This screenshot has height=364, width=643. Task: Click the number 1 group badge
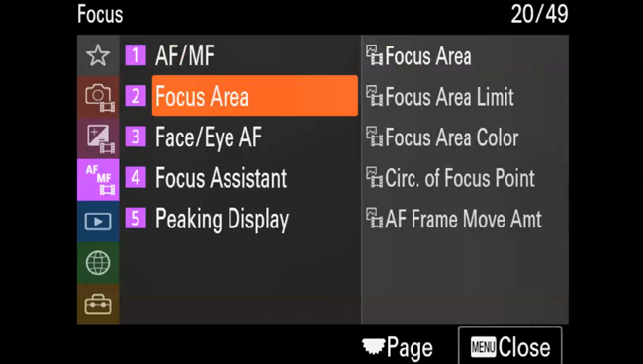coord(136,55)
